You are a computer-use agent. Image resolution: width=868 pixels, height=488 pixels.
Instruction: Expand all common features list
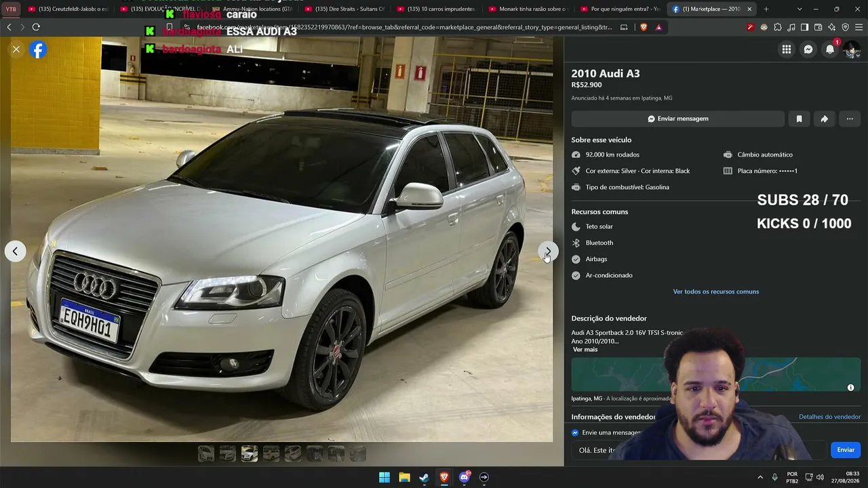pos(715,291)
